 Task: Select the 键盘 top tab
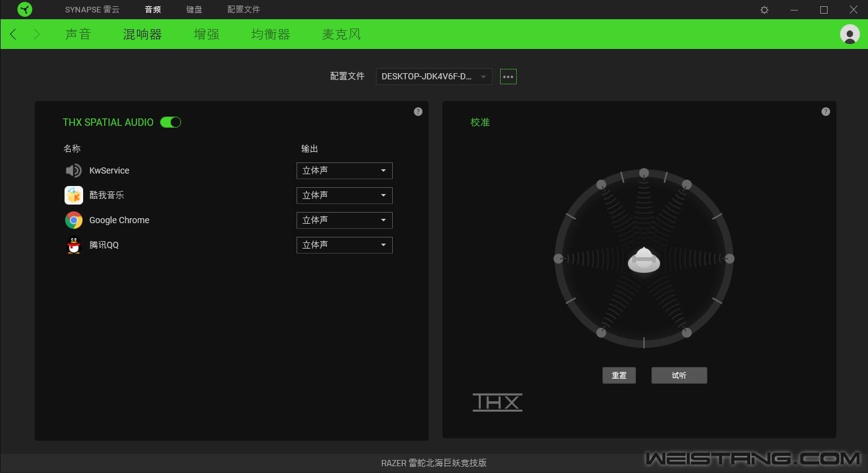194,10
